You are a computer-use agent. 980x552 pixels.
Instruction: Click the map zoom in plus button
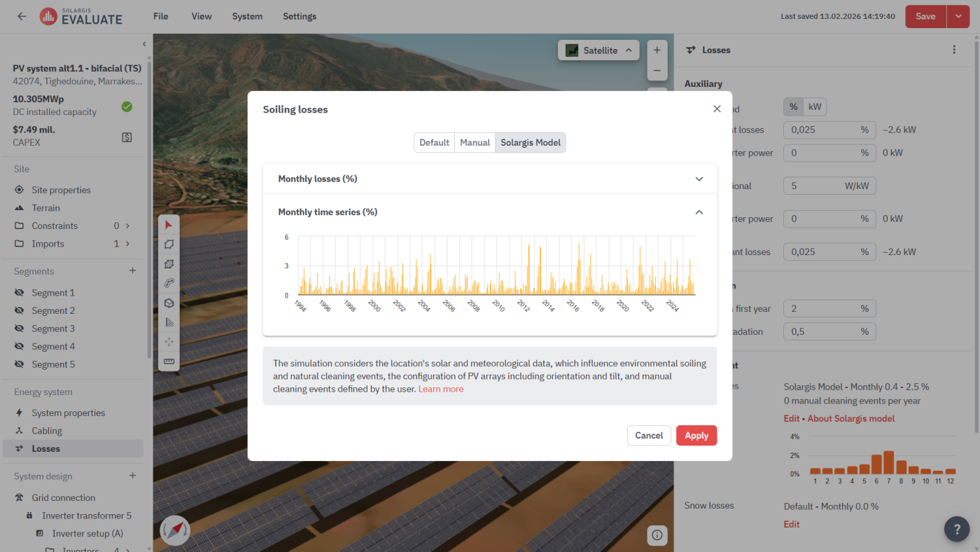click(x=657, y=50)
